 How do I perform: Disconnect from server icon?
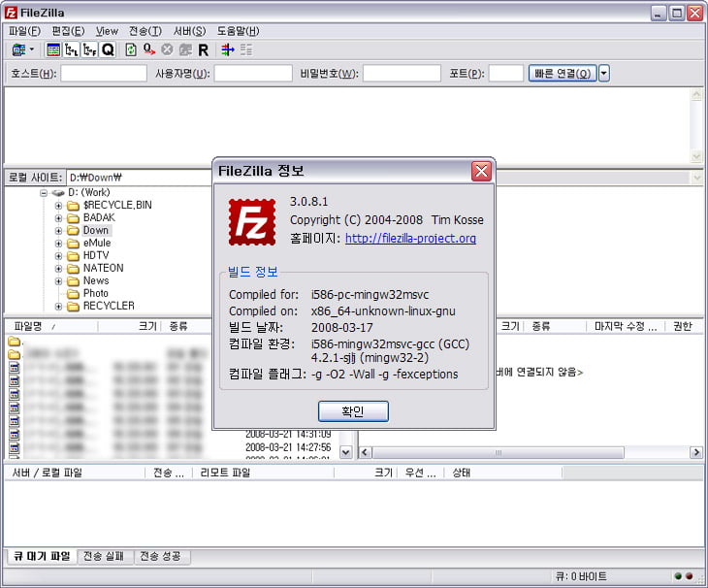pos(185,49)
